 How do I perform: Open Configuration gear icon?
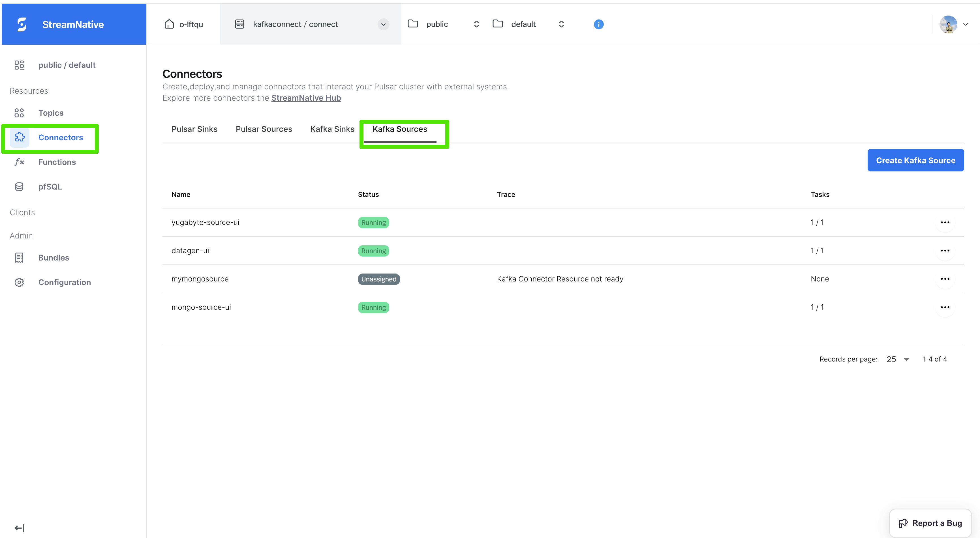[x=19, y=282]
